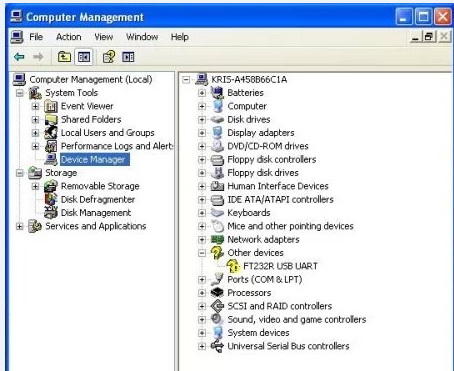
Task: Maximize the Computer Management window
Action: click(x=423, y=16)
